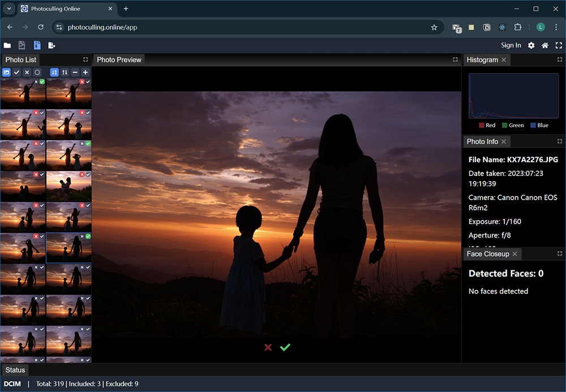Select the Status tab
The height and width of the screenshot is (392, 566).
pos(15,370)
